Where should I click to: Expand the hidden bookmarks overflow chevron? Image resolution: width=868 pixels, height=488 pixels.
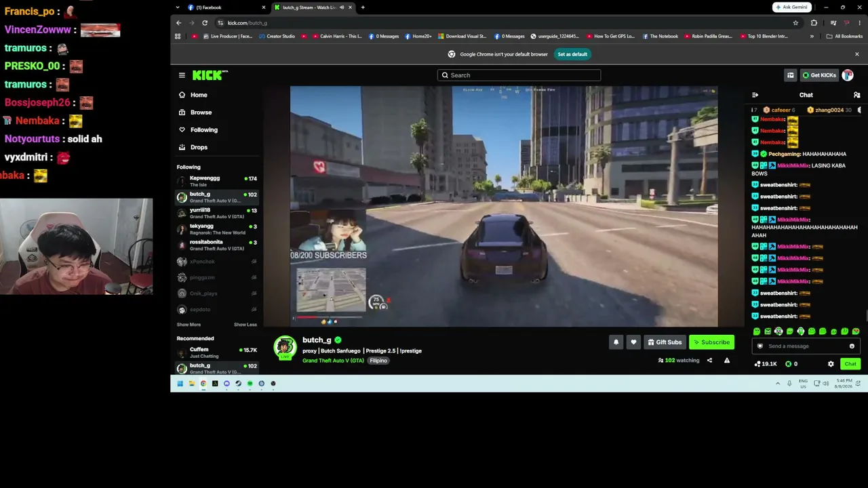812,37
